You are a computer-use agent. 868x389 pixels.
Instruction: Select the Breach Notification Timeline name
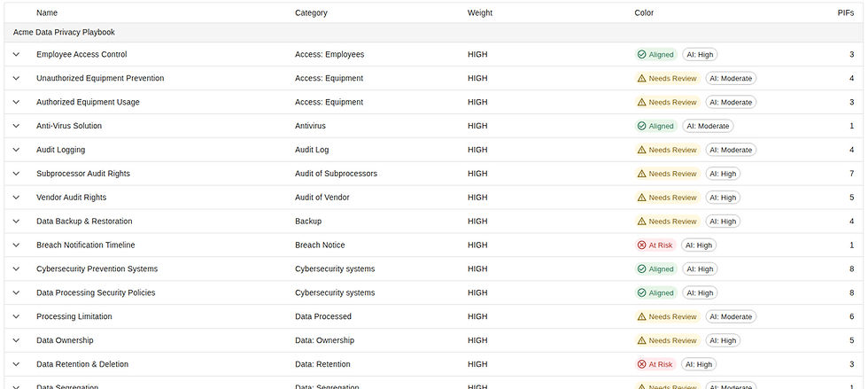point(86,245)
